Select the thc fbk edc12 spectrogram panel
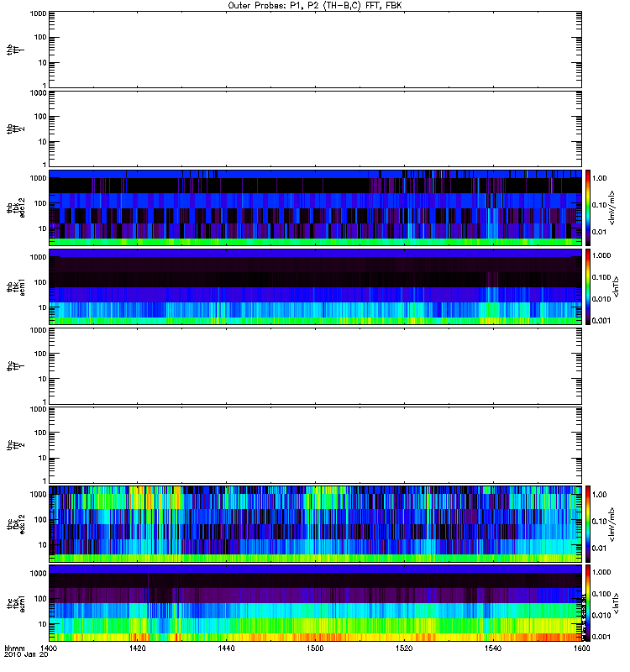The height and width of the screenshot is (672, 630). [316, 523]
